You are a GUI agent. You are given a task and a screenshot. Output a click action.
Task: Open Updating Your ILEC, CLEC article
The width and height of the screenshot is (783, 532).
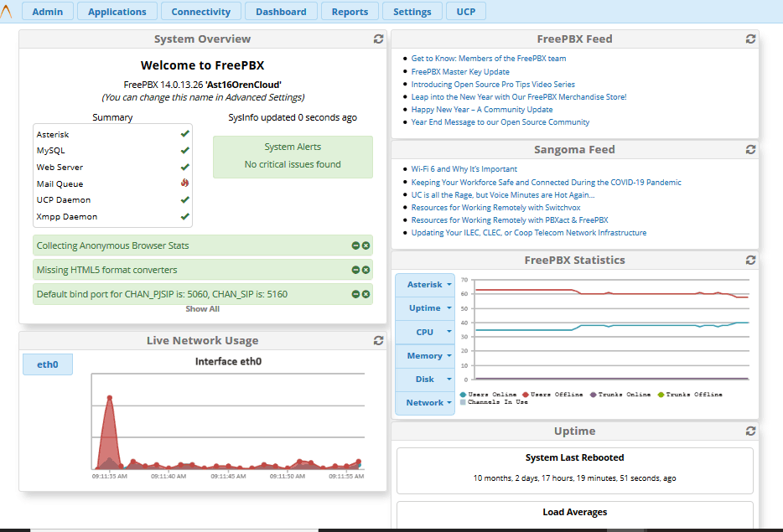click(528, 233)
